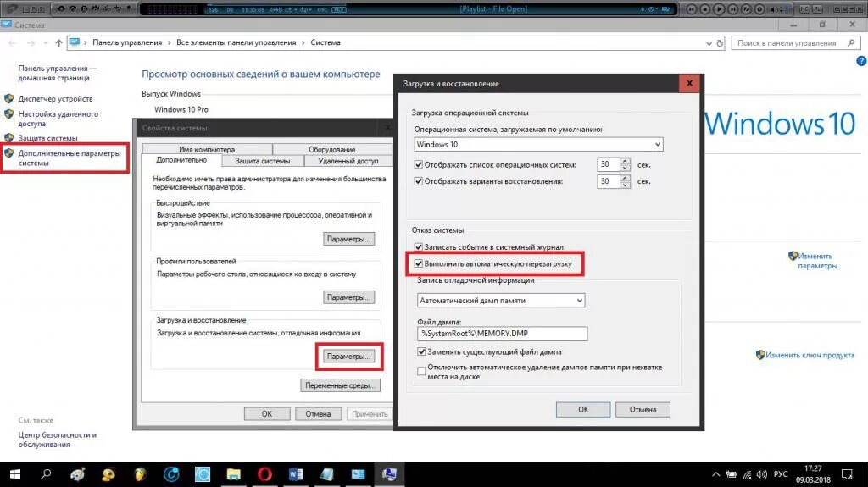Click the play button in the media player bar
The width and height of the screenshot is (868, 487).
point(719,8)
